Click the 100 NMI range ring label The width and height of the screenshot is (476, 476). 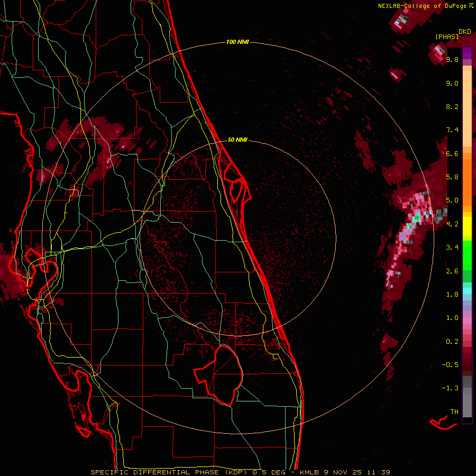click(x=237, y=42)
